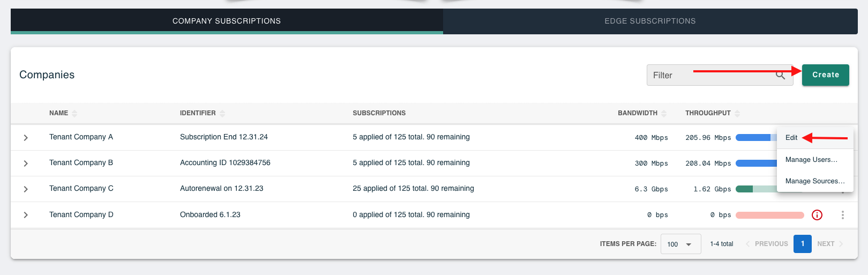The height and width of the screenshot is (275, 868).
Task: Click the '1.62 Gbps' throughput value
Action: (x=712, y=189)
